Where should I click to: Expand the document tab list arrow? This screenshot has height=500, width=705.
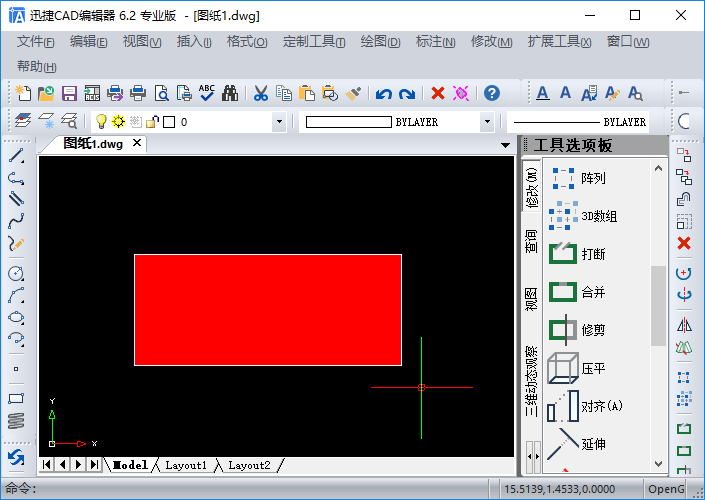click(505, 145)
